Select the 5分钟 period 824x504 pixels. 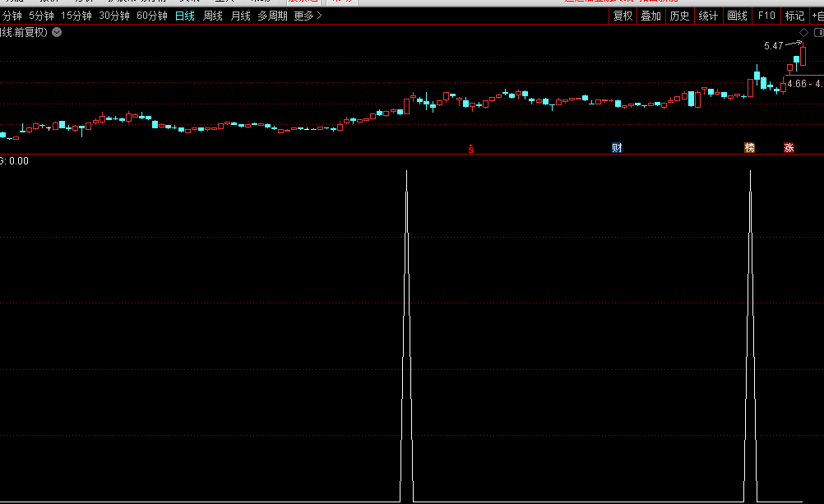pyautogui.click(x=41, y=16)
